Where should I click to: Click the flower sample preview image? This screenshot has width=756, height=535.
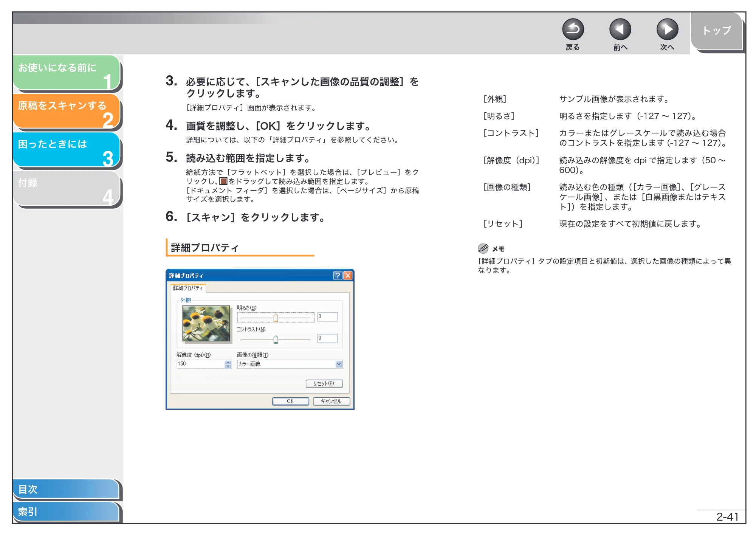[x=206, y=323]
